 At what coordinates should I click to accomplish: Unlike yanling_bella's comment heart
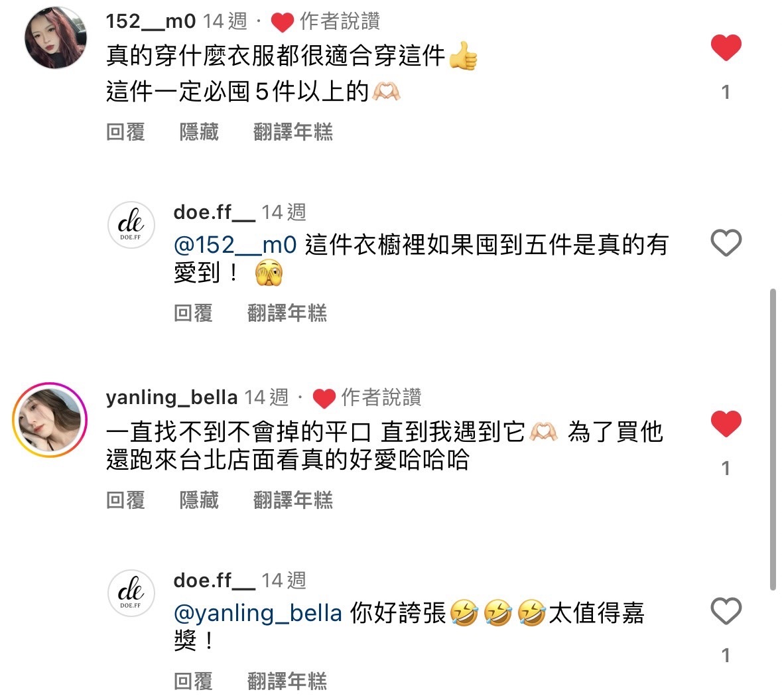tap(726, 423)
